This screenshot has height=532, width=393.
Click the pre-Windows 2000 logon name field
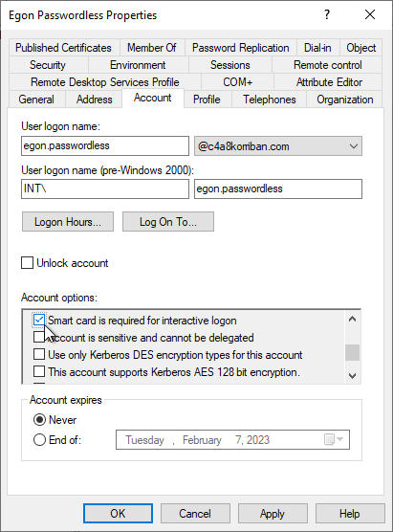(278, 189)
